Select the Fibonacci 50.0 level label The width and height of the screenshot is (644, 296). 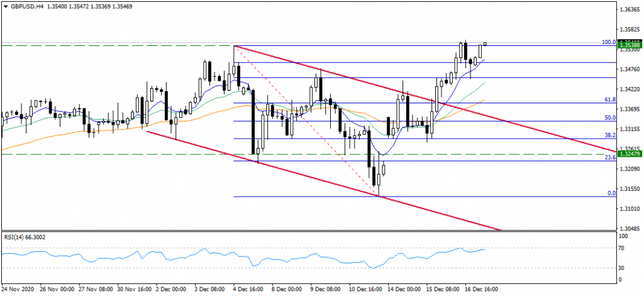click(x=609, y=118)
